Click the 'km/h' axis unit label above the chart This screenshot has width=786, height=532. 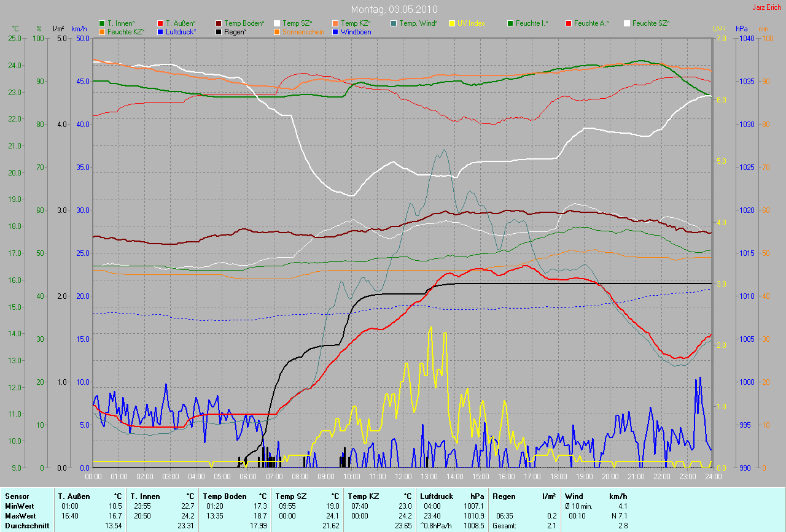click(79, 29)
